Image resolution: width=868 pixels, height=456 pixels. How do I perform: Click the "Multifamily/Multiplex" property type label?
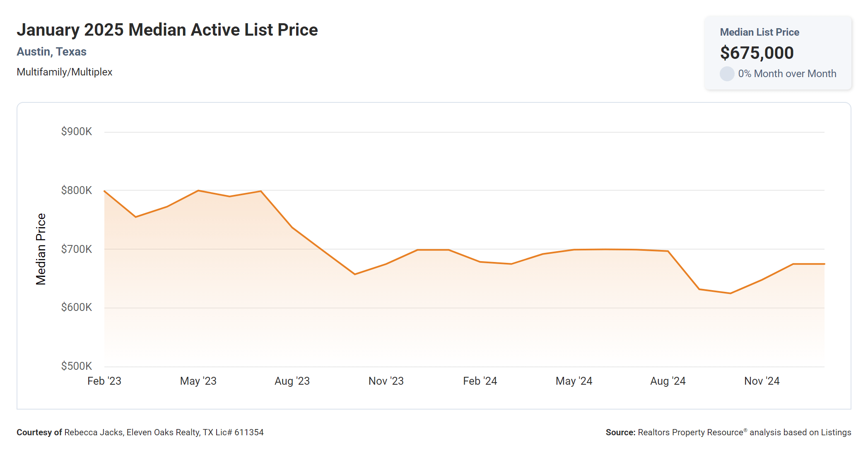coord(65,72)
